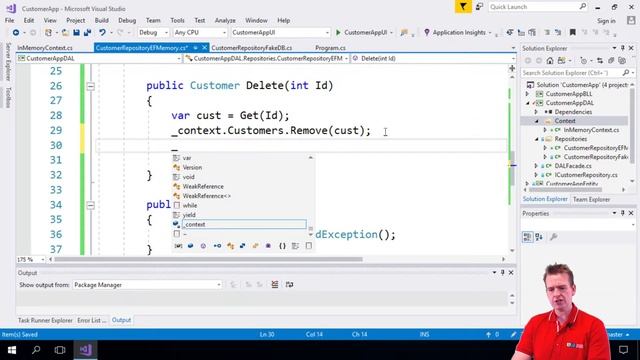
Task: Open the Tools menu
Action: (177, 20)
